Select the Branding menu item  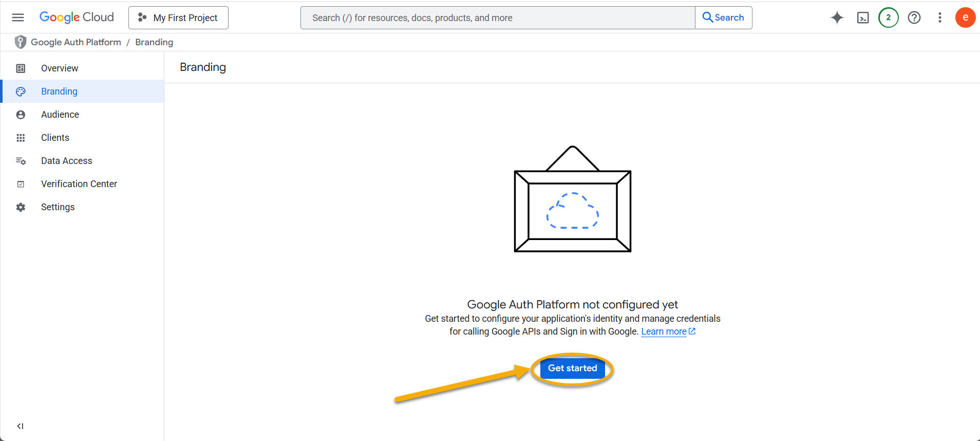[82, 91]
